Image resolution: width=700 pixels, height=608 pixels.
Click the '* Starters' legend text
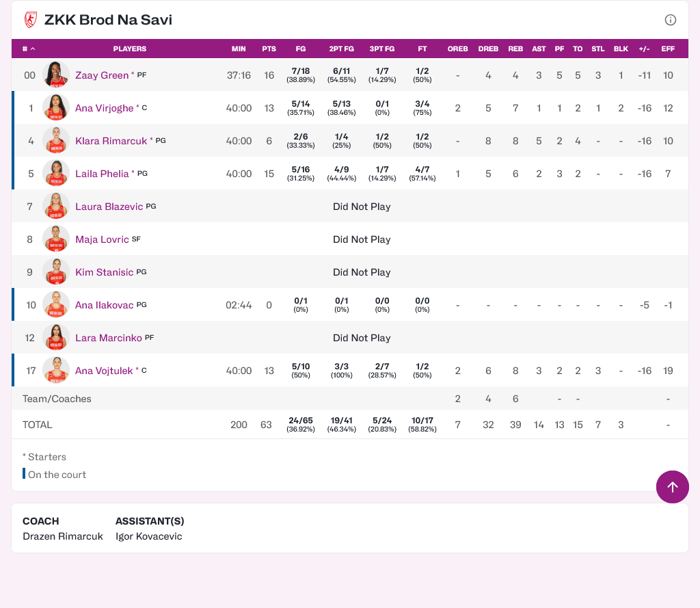[44, 457]
